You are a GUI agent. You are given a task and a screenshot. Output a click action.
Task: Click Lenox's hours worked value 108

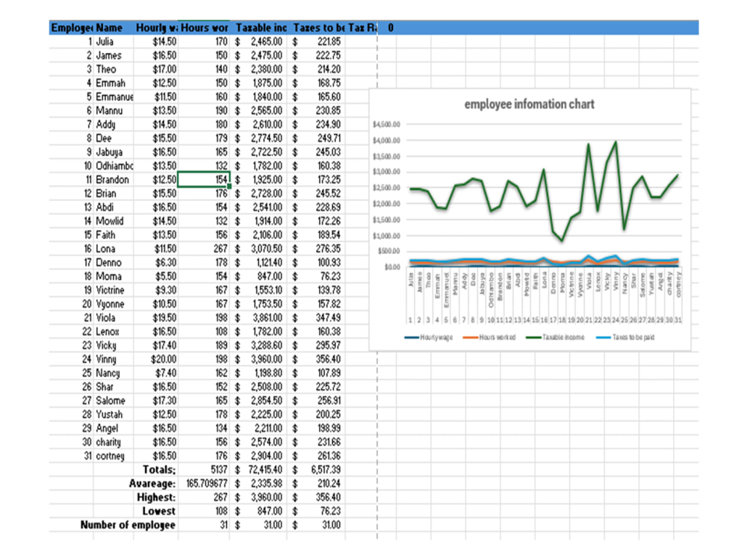(x=204, y=332)
